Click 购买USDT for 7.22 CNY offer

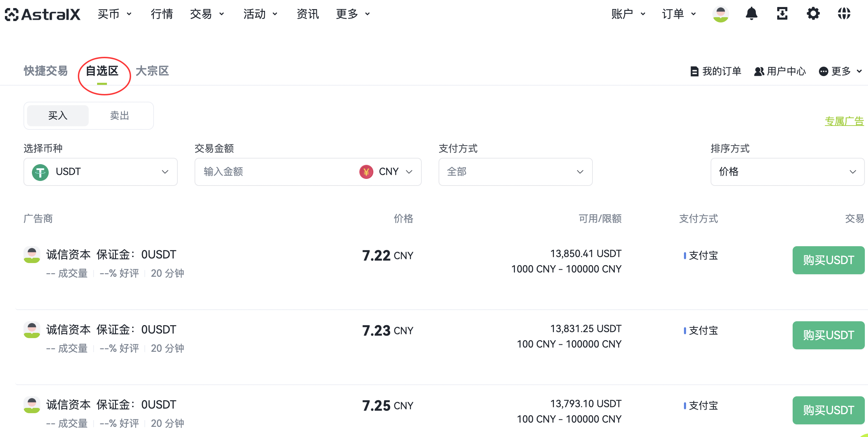pos(828,260)
